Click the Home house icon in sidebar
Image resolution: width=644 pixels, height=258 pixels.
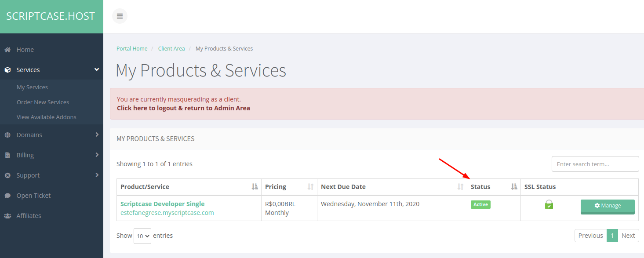[7, 50]
